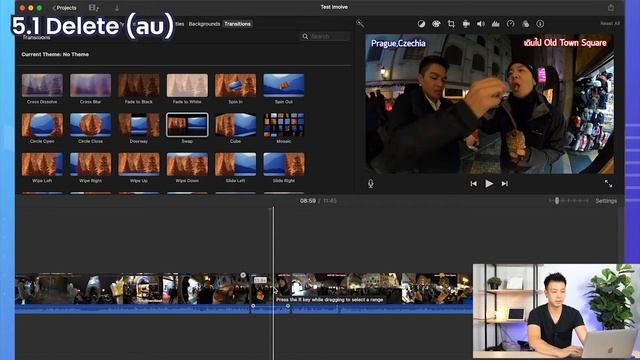Switch to the Backgrounds tab
The height and width of the screenshot is (360, 640).
204,24
